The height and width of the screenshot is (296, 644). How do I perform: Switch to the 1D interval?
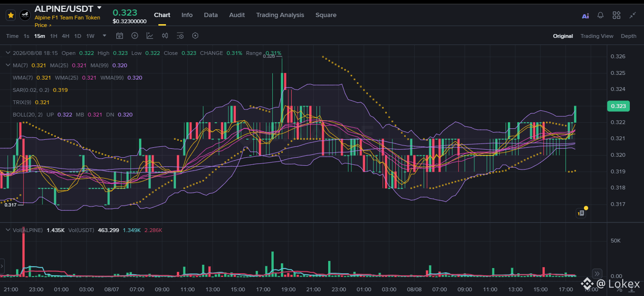(78, 36)
